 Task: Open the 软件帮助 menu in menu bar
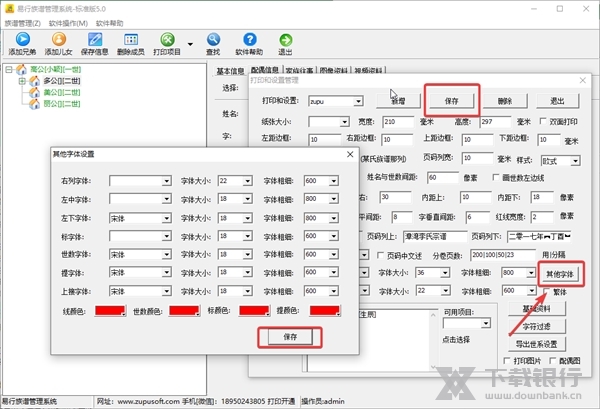(109, 23)
